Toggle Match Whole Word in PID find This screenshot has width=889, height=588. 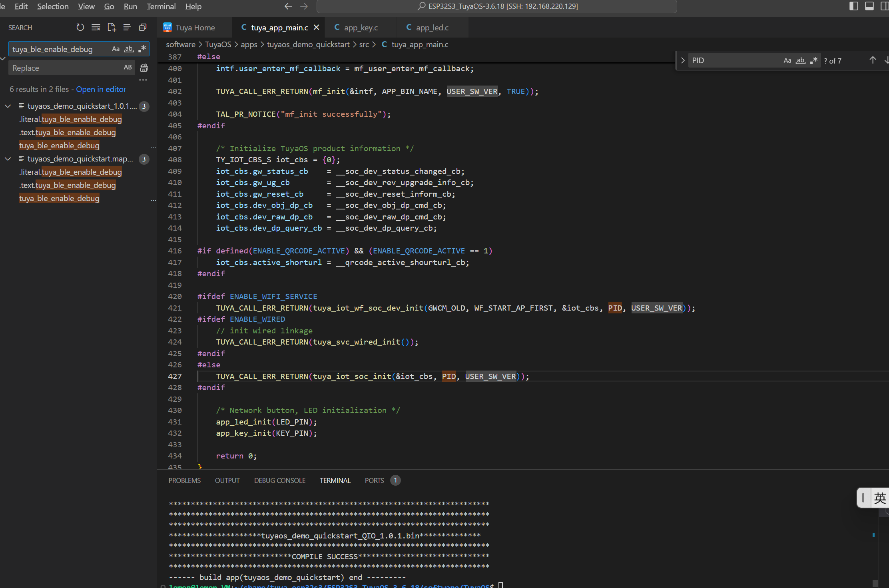(800, 61)
